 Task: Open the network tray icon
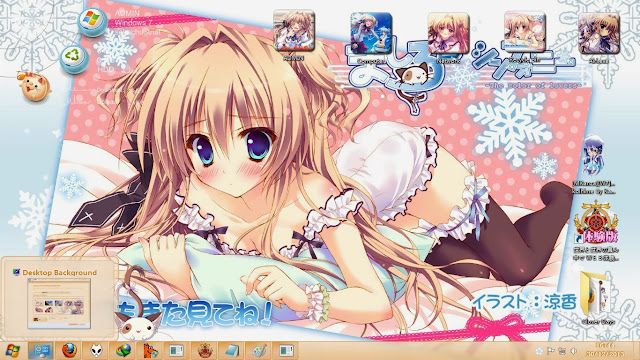tap(562, 351)
